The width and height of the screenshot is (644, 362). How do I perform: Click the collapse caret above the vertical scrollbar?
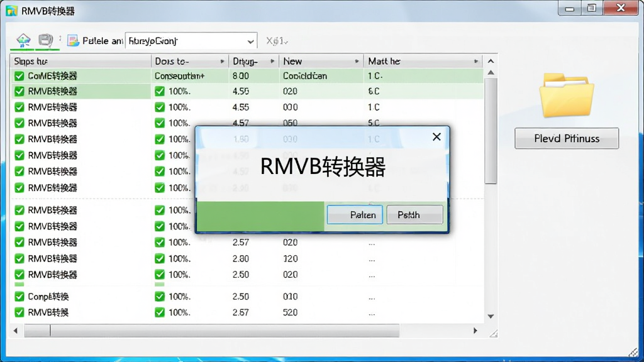coord(491,61)
